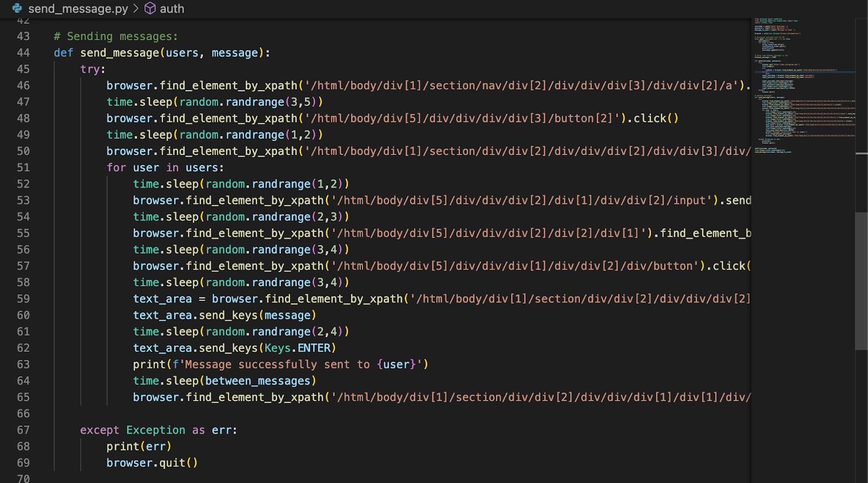The width and height of the screenshot is (868, 483).
Task: Click the 'message' parameter in the function definition
Action: (x=235, y=53)
